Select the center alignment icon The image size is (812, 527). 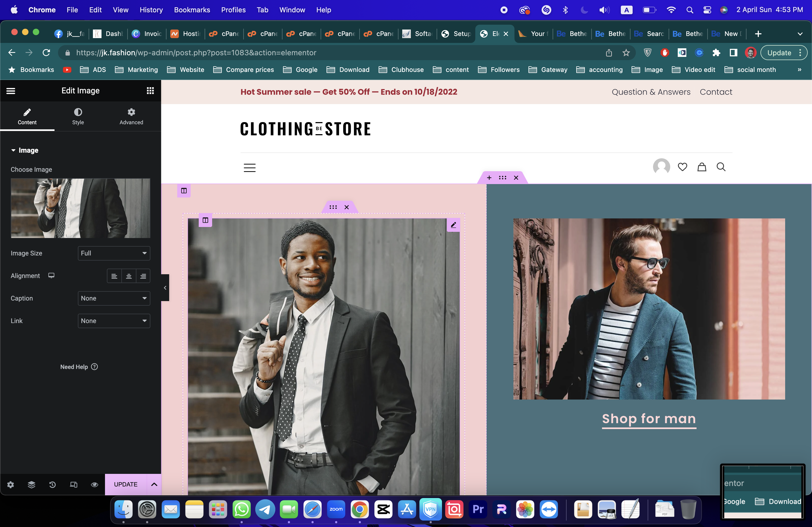pyautogui.click(x=128, y=276)
